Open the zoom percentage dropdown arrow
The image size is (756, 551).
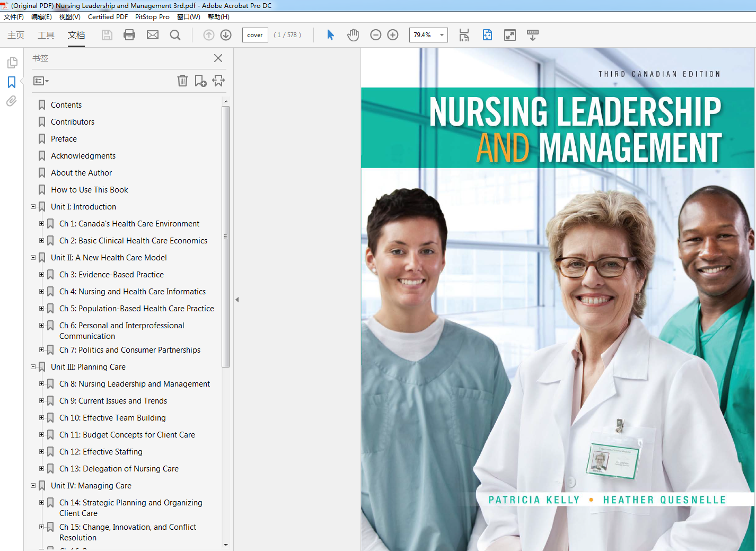(442, 35)
